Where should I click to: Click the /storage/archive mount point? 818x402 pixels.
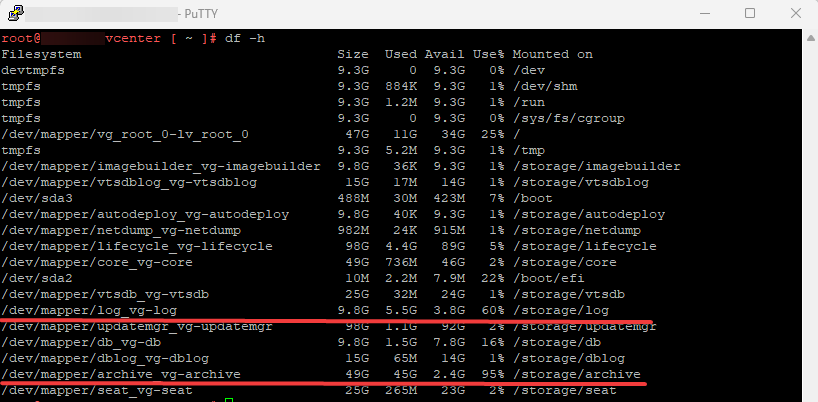point(576,374)
